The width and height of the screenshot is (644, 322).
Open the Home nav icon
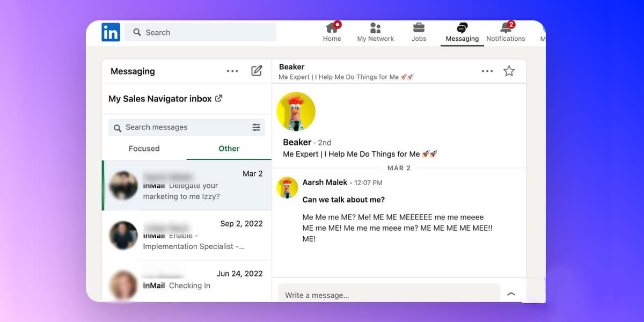point(332,32)
